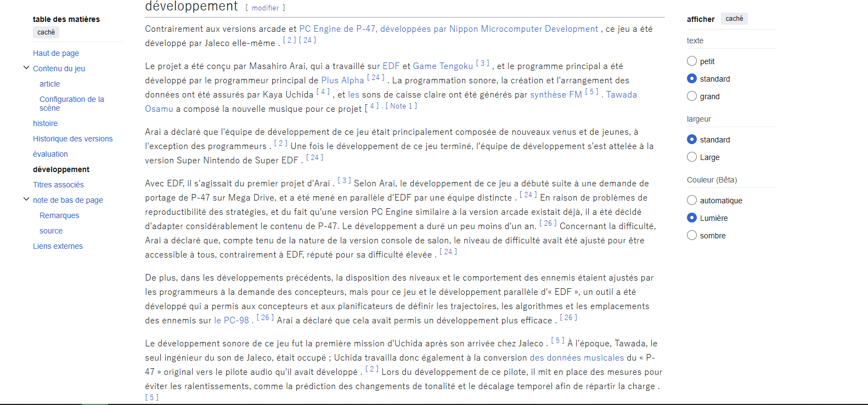Hide the afficher appearance panel

pyautogui.click(x=734, y=19)
